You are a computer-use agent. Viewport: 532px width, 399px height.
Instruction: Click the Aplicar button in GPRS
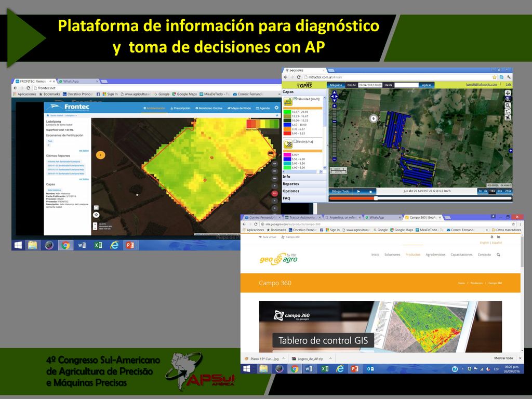(x=426, y=85)
